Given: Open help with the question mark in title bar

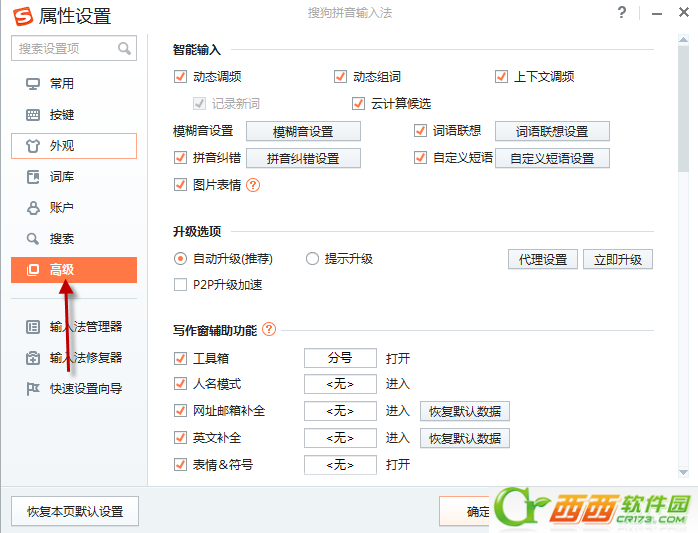Looking at the screenshot, I should [622, 12].
